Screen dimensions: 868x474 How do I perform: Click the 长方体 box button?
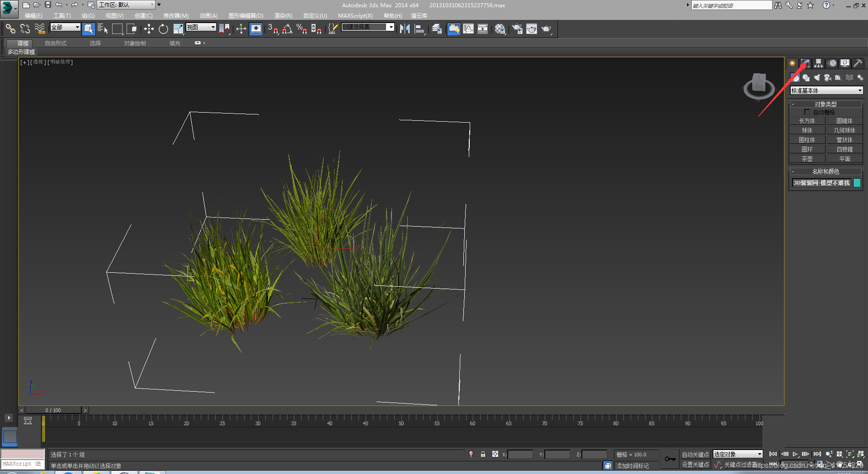tap(807, 121)
